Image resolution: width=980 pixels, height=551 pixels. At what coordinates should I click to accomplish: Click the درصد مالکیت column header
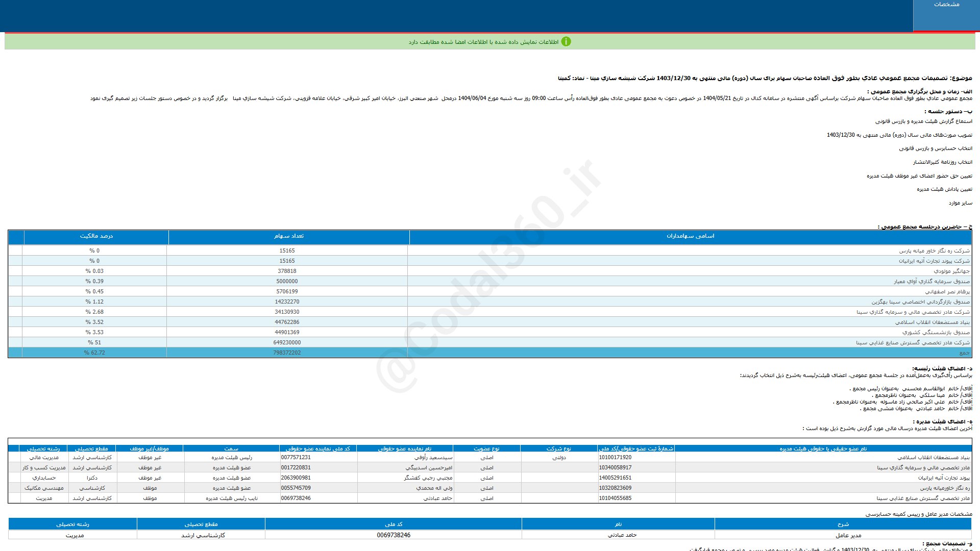(x=96, y=236)
